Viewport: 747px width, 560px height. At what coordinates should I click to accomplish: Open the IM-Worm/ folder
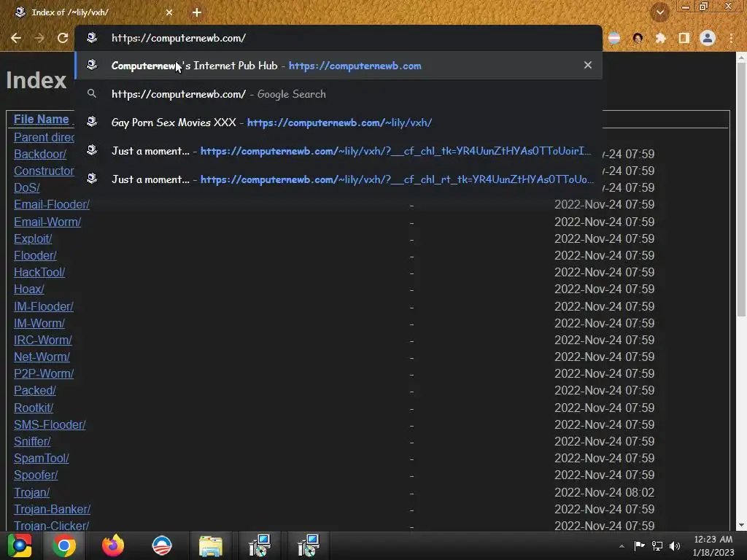tap(39, 323)
